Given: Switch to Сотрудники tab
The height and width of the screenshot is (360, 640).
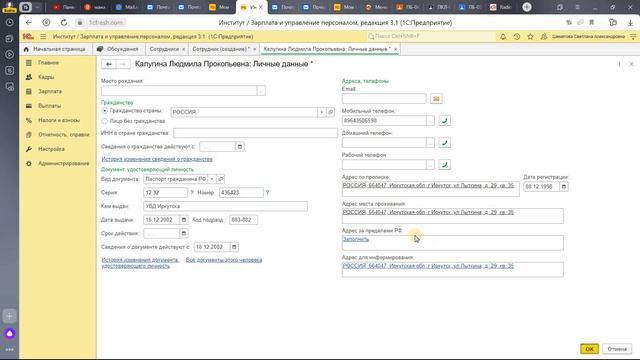Looking at the screenshot, I should [164, 49].
